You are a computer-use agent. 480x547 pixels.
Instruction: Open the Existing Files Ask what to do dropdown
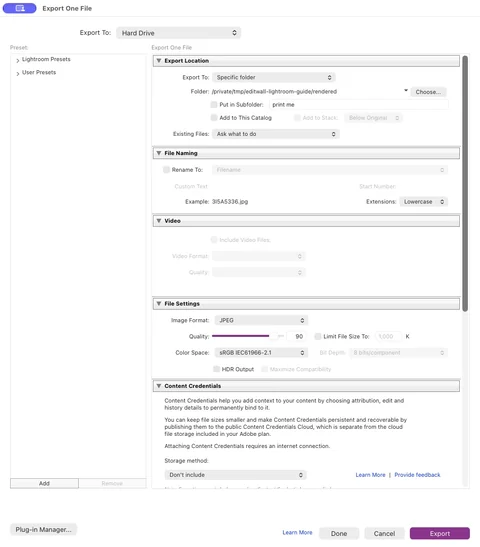click(x=276, y=134)
